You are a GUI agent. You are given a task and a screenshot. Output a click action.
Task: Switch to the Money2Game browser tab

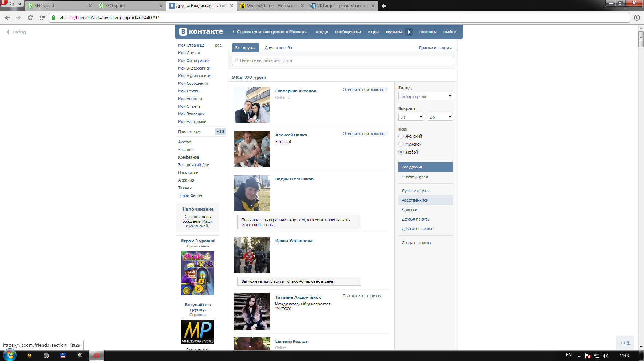(x=272, y=6)
